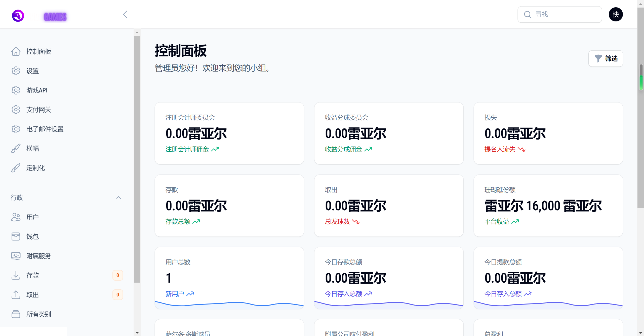Open the 支付网关 menu item
644x336 pixels.
click(39, 110)
